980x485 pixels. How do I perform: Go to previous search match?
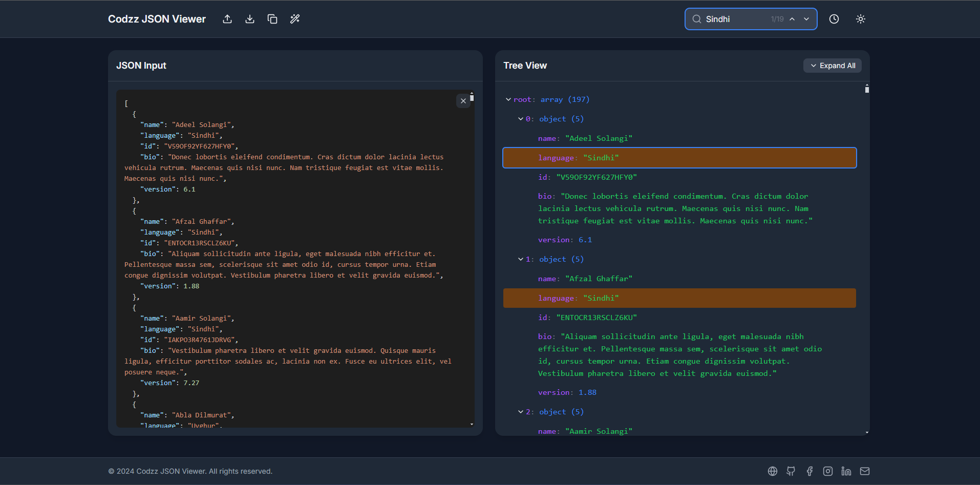click(792, 19)
